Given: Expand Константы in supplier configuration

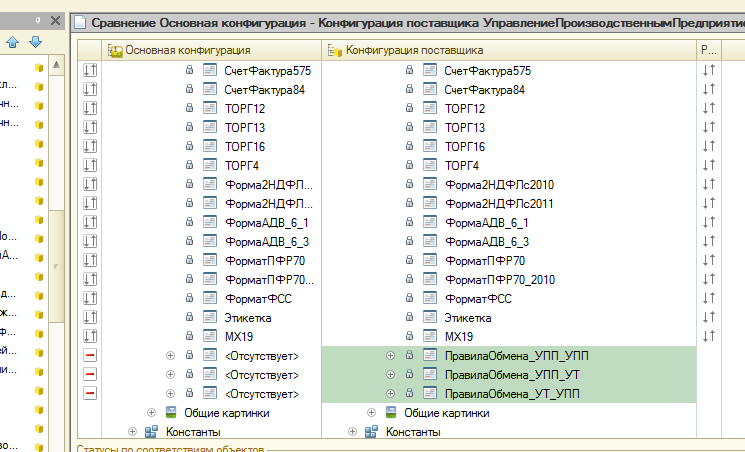Looking at the screenshot, I should pyautogui.click(x=353, y=432).
